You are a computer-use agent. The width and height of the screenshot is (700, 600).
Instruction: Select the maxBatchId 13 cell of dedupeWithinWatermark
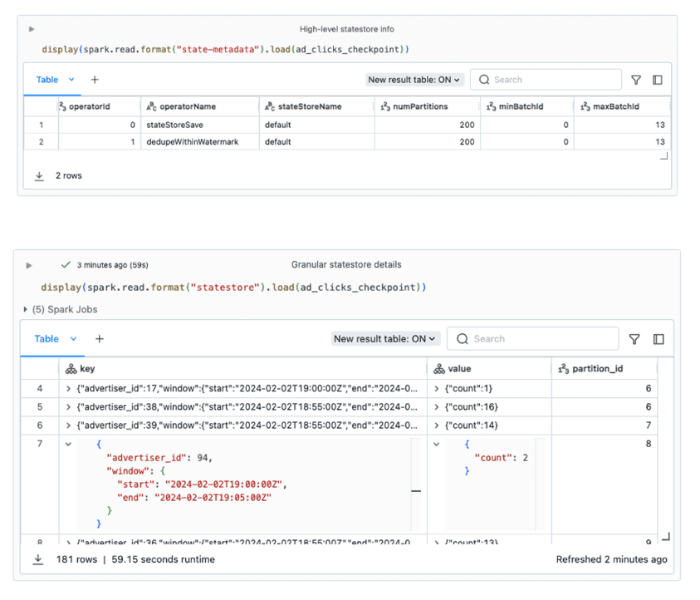(x=622, y=141)
